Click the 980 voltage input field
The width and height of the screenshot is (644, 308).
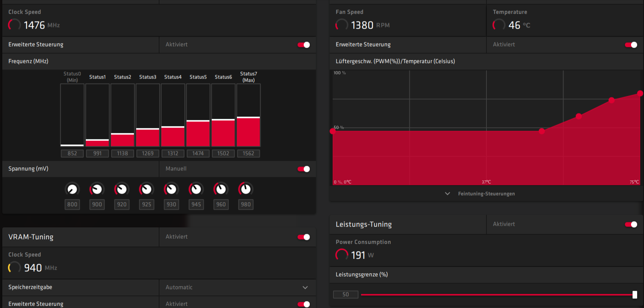[246, 204]
